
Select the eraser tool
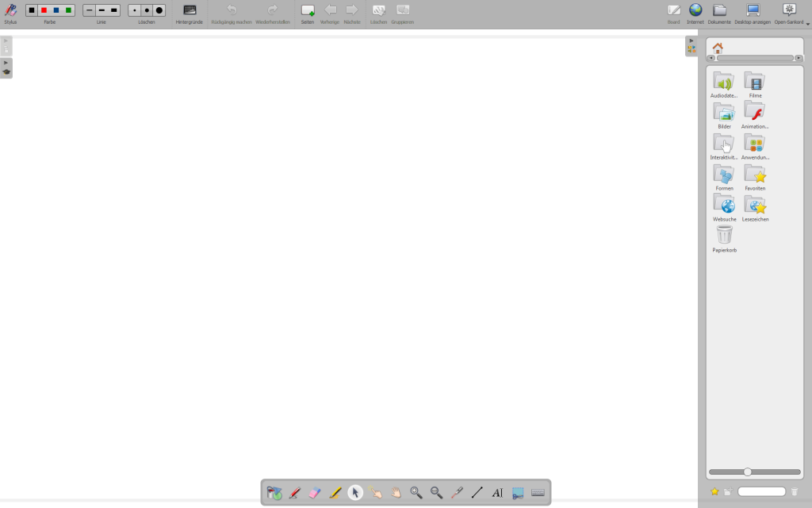(x=314, y=493)
